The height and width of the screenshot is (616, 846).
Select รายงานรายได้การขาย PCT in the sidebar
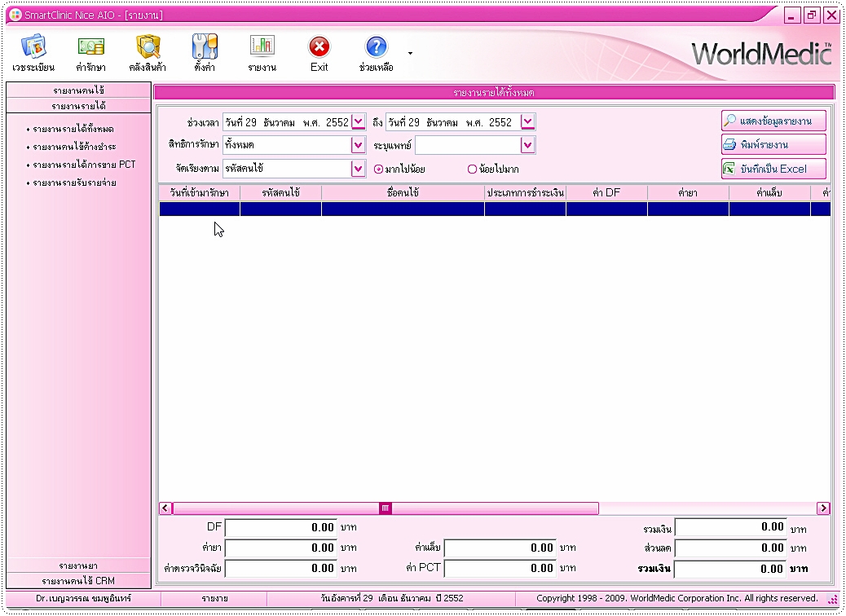point(84,165)
